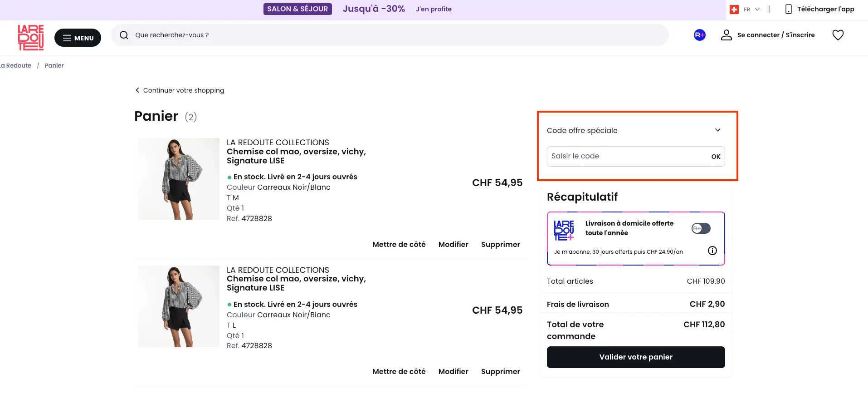Toggle La Redoute+ free delivery switch
The width and height of the screenshot is (868, 399).
coord(701,228)
